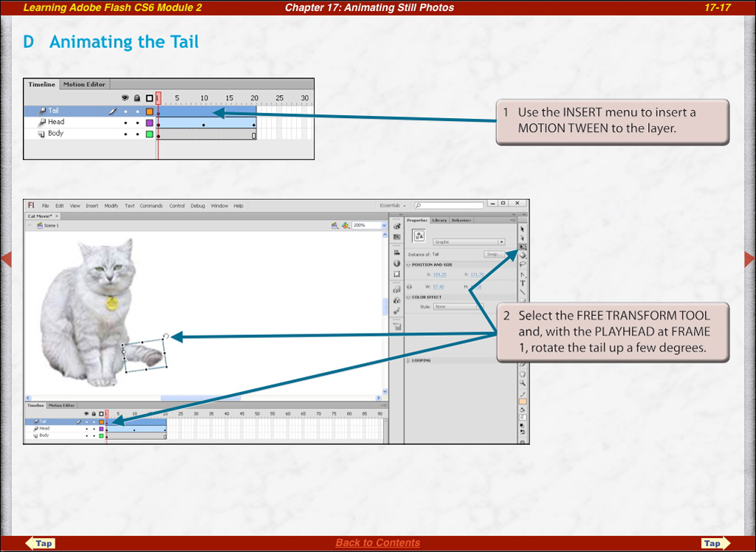The width and height of the screenshot is (756, 552).
Task: Select the Free Transform tool in Flash toolbar
Action: 523,246
